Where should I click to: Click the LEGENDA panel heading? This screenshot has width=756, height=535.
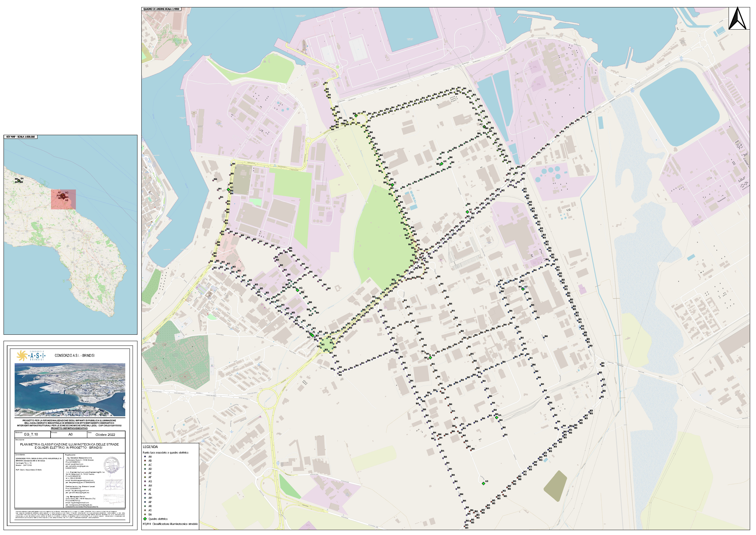[150, 447]
